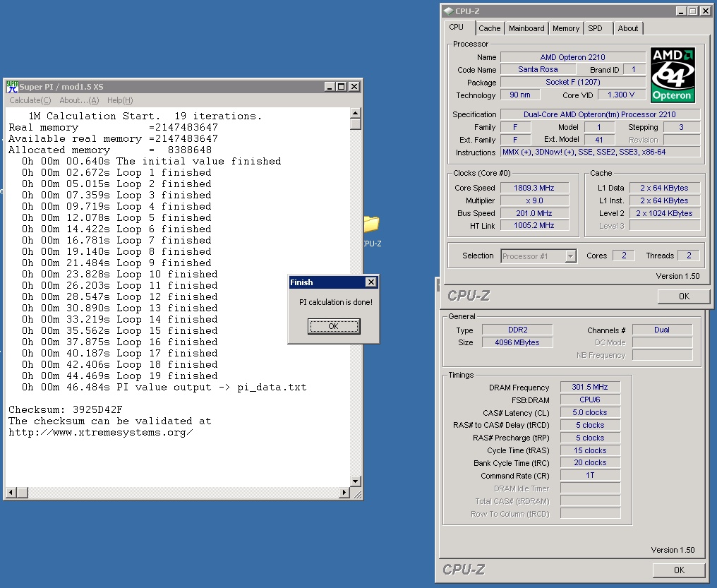Click the Checksum: 3925D42F line
Screen dimensions: 717x588
pos(66,409)
